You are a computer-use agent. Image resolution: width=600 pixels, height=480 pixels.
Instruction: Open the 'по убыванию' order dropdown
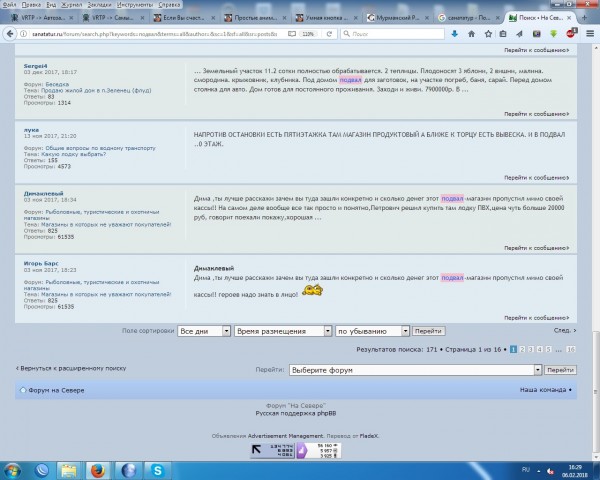pos(372,330)
